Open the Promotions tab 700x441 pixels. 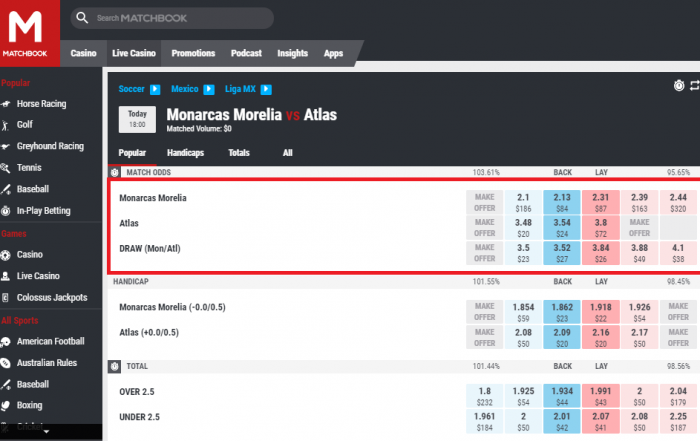[193, 53]
